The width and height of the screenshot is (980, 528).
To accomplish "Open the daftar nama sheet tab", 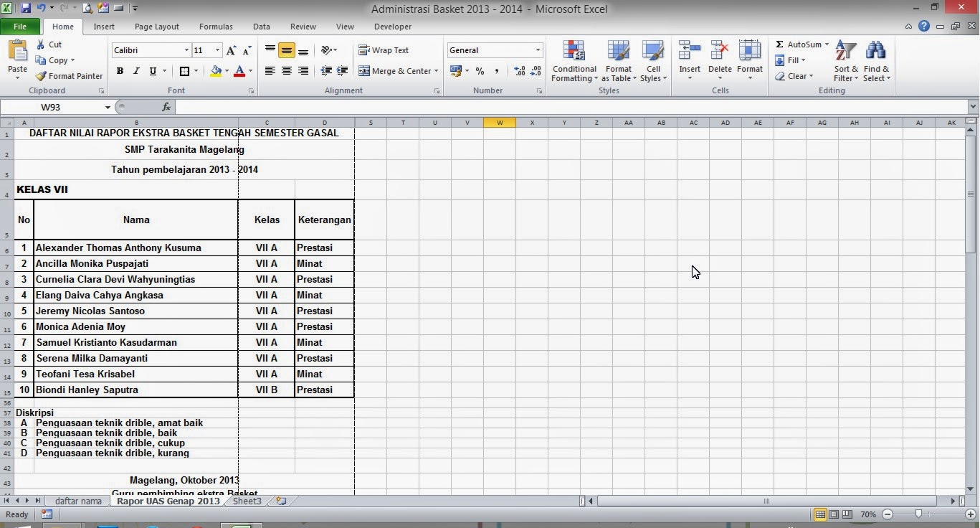I will click(77, 501).
